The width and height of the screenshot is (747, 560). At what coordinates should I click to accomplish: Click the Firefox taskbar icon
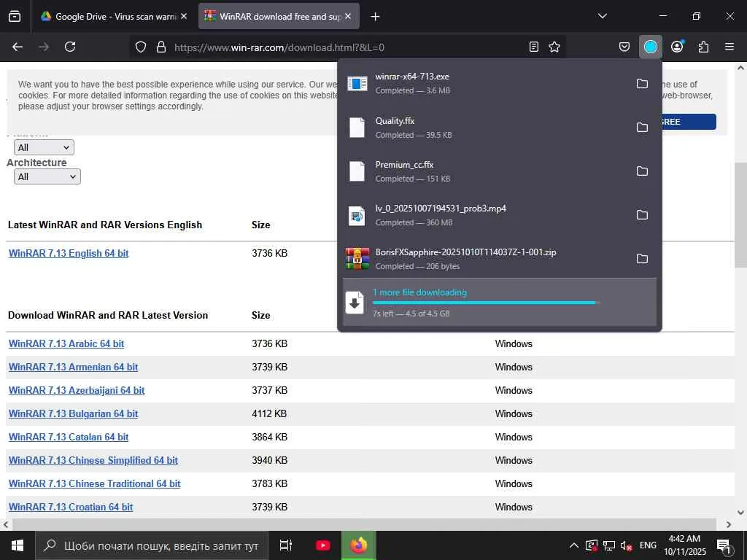pos(359,545)
